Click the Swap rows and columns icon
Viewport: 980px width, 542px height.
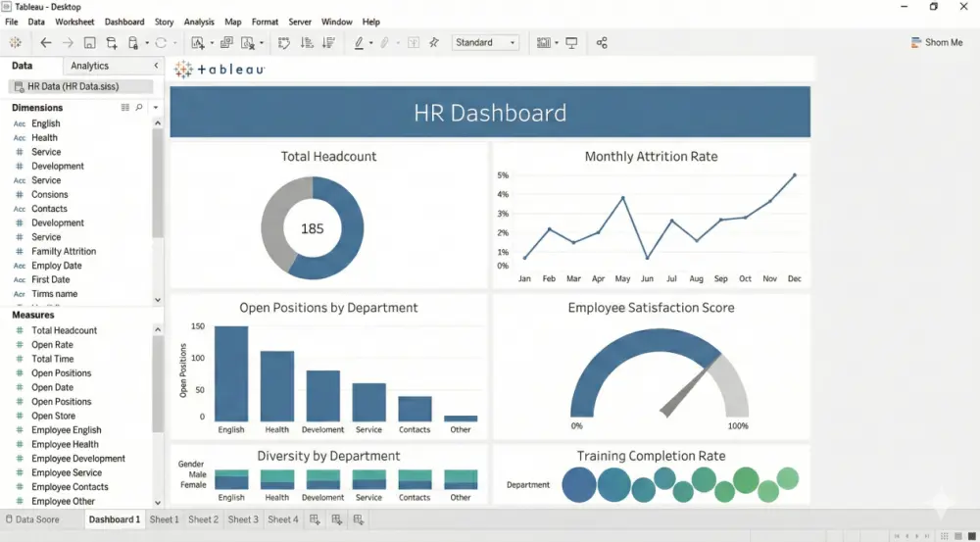click(284, 42)
